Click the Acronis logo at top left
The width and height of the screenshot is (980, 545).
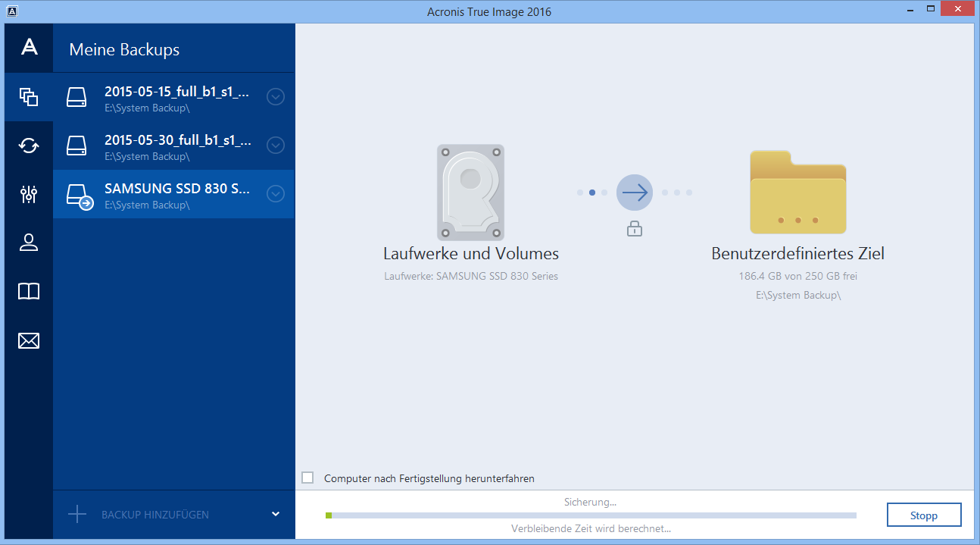29,48
